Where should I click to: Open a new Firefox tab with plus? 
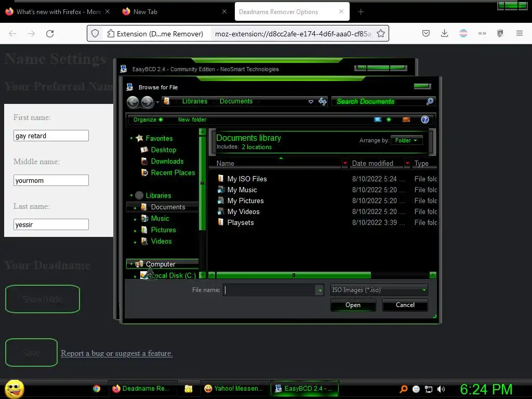tap(361, 12)
